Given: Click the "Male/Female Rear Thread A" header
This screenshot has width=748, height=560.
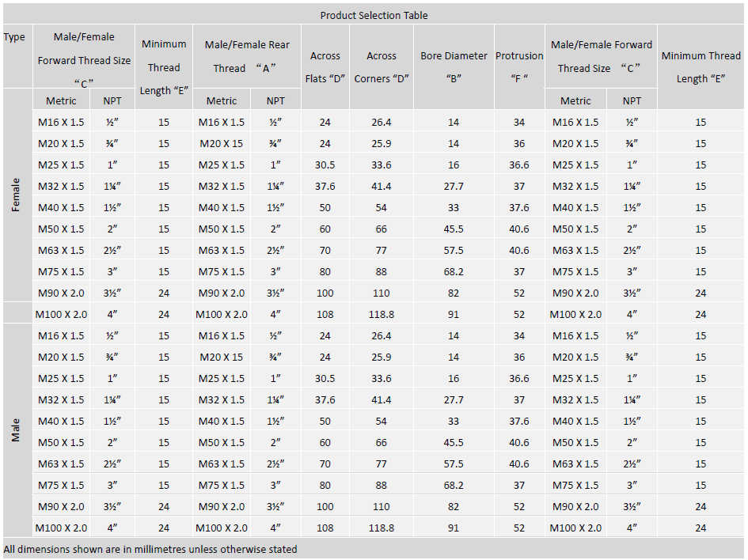Looking at the screenshot, I should pos(246,56).
